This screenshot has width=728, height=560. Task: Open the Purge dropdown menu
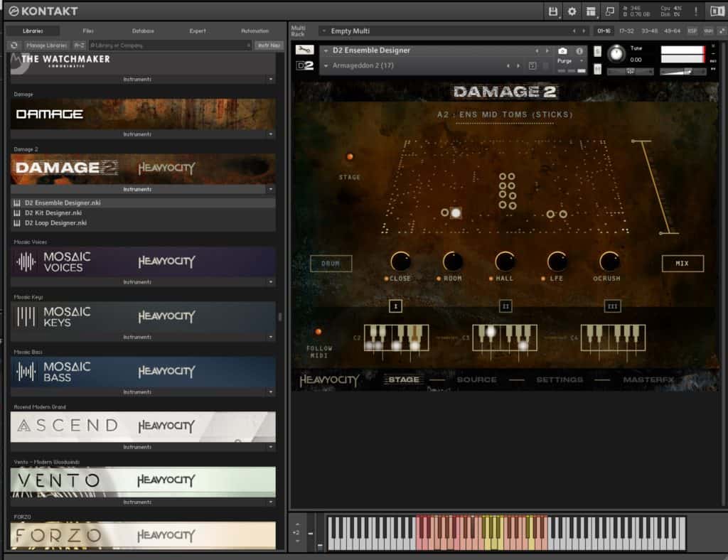coord(570,61)
